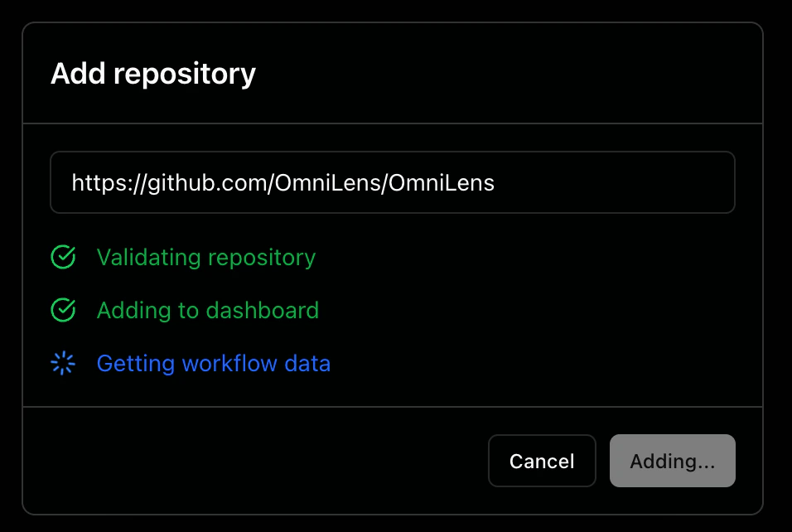
Task: Click the Cancel button
Action: click(x=542, y=461)
